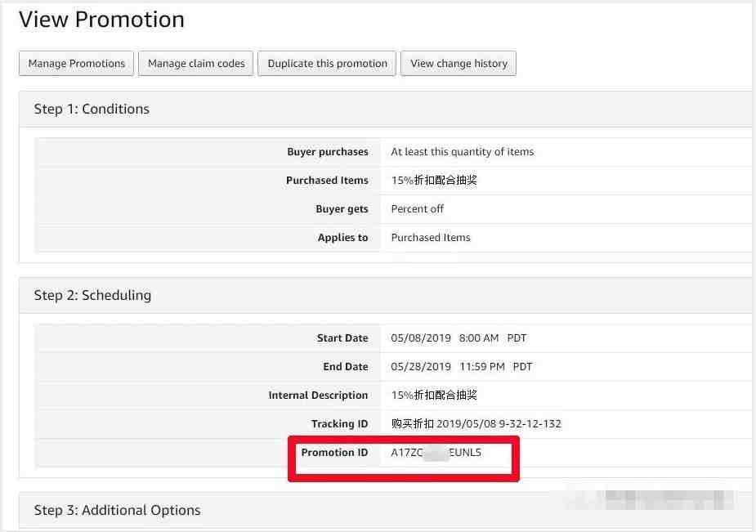The image size is (756, 532).
Task: Select the Applies to value Purchased Items
Action: pyautogui.click(x=431, y=238)
